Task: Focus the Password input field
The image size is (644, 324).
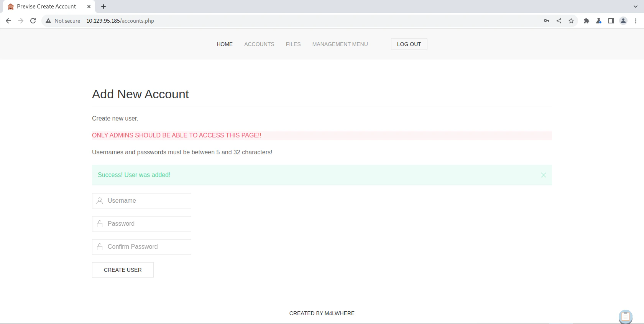Action: point(141,224)
